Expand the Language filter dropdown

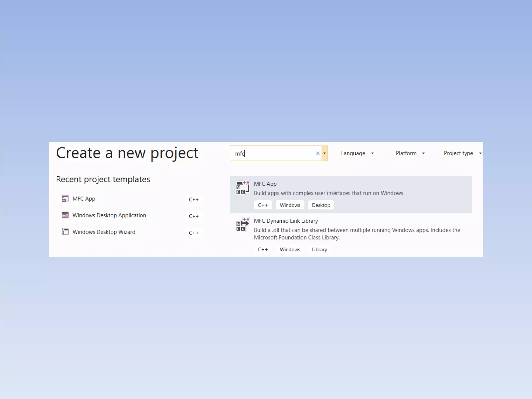(357, 154)
